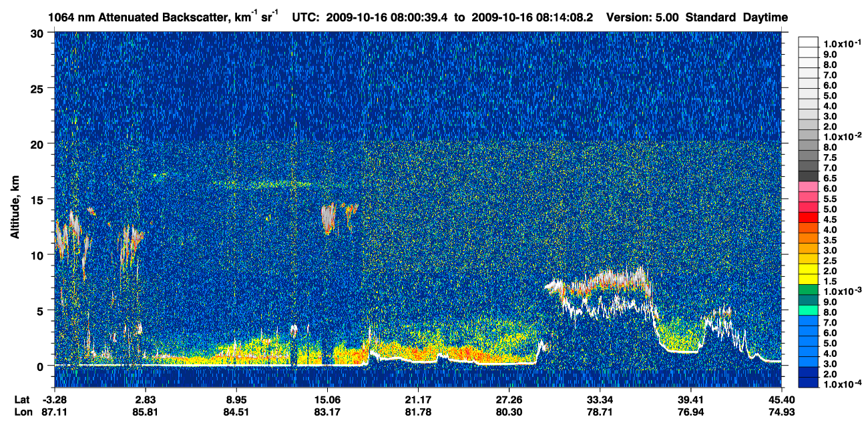Pick the darkest navy band at colorbar bottom
Image resolution: width=868 pixels, height=445 pixels.
click(x=809, y=382)
